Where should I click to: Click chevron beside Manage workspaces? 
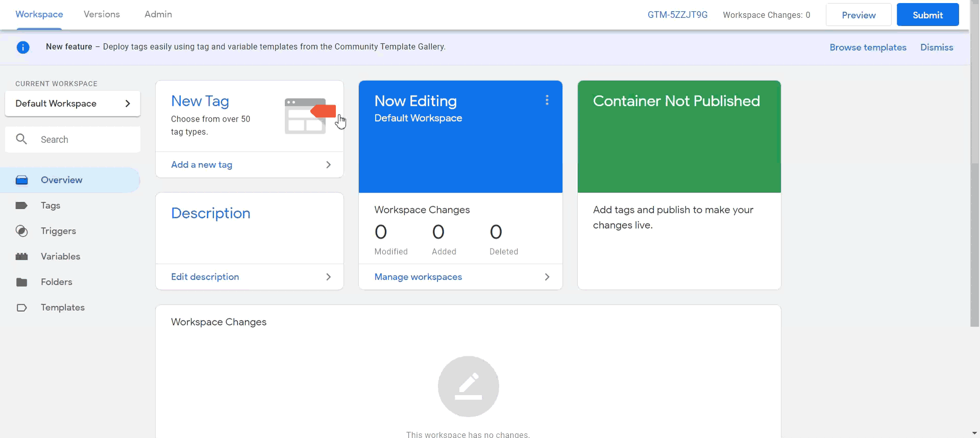(547, 277)
